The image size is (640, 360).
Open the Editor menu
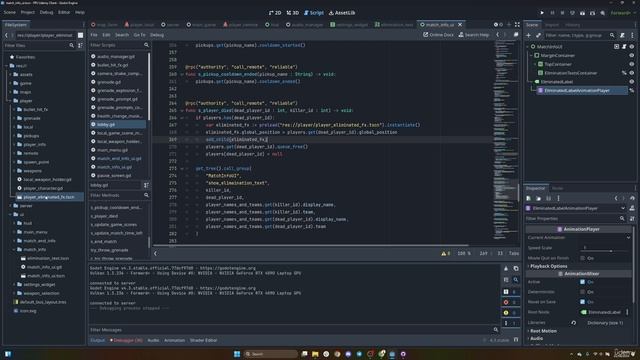(x=64, y=13)
